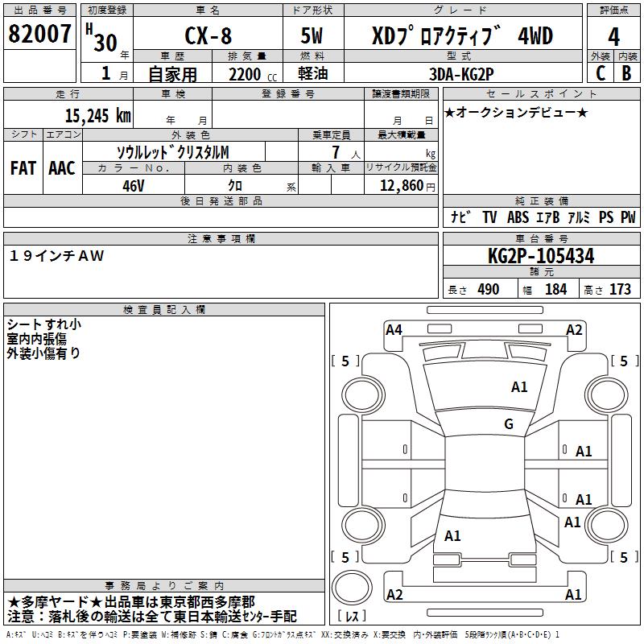
Task: Click the 初度登録 header label
Action: tap(107, 10)
